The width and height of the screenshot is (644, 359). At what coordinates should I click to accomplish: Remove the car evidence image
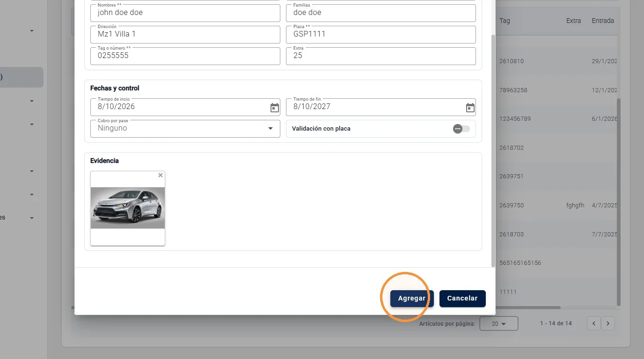tap(161, 175)
